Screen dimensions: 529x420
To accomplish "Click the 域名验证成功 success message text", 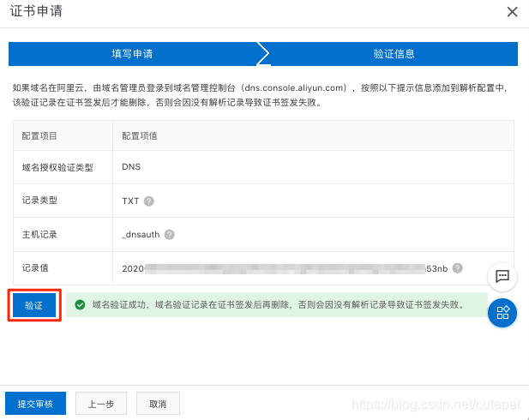I will [279, 304].
